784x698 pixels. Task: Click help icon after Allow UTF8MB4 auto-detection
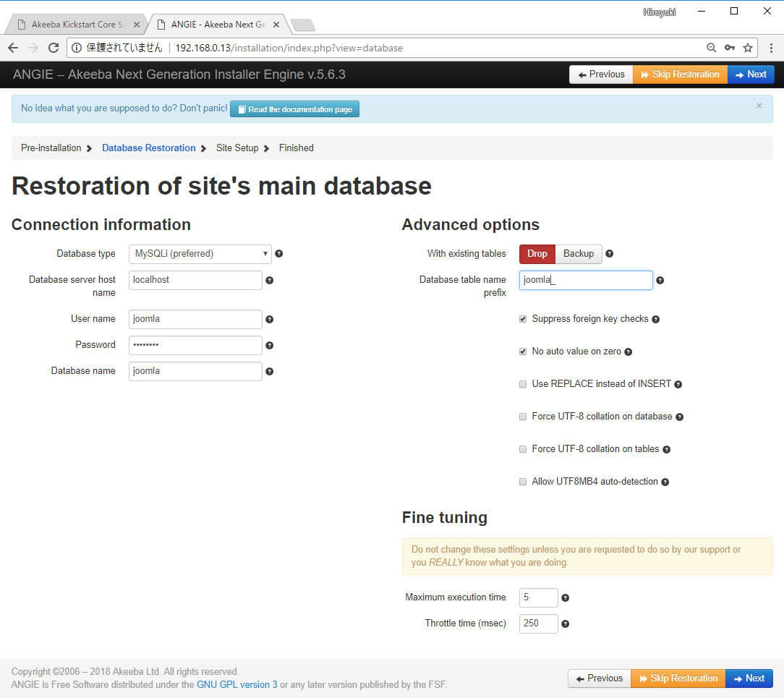click(665, 482)
